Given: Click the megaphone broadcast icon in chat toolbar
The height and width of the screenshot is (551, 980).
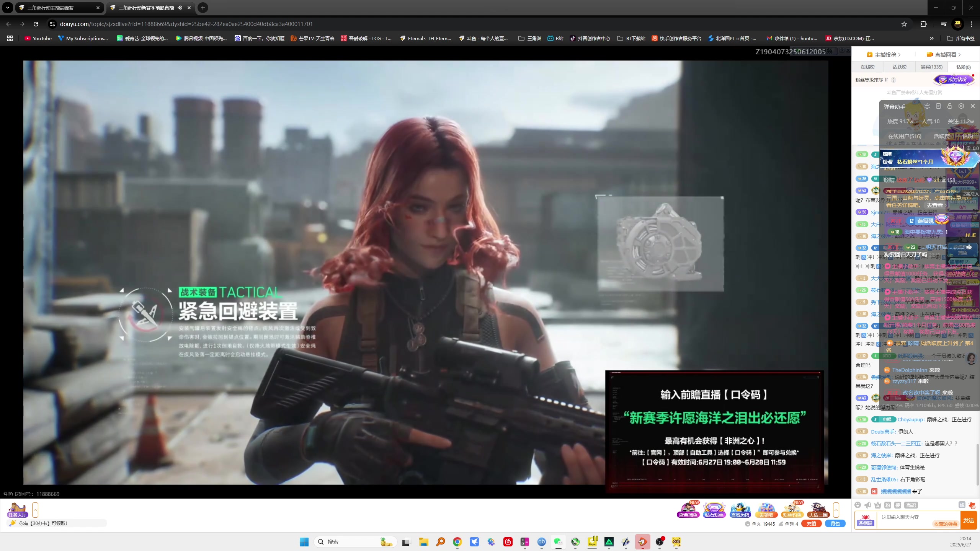Looking at the screenshot, I should pos(868,505).
